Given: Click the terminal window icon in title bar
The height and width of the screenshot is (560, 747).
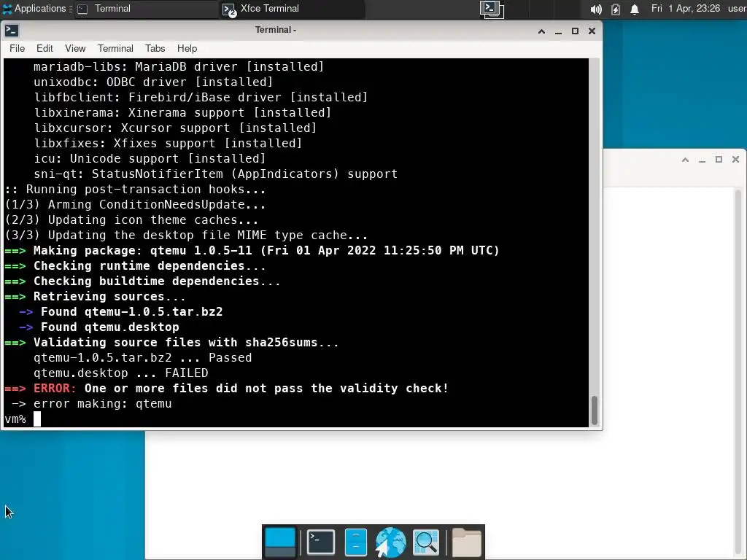Looking at the screenshot, I should [x=12, y=31].
